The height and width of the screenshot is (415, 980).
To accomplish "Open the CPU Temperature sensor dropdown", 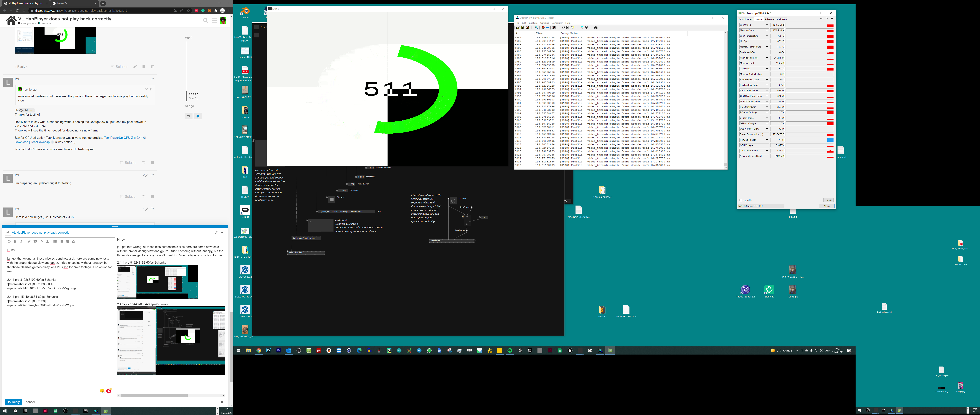I will (x=767, y=151).
